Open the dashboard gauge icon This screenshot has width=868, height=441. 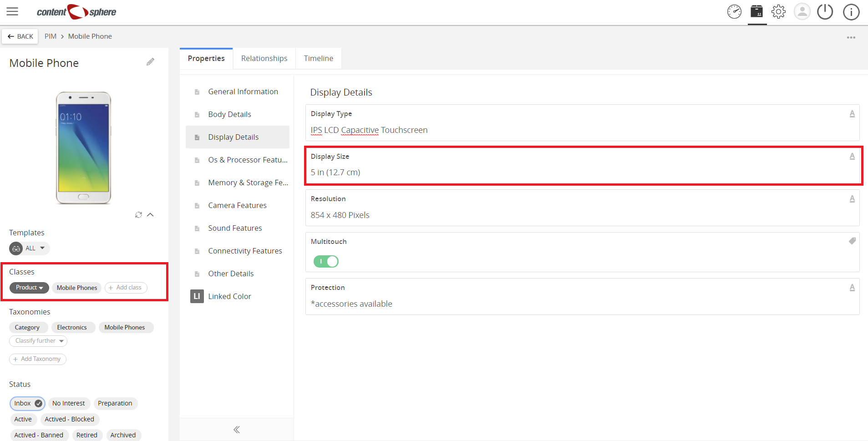(734, 12)
